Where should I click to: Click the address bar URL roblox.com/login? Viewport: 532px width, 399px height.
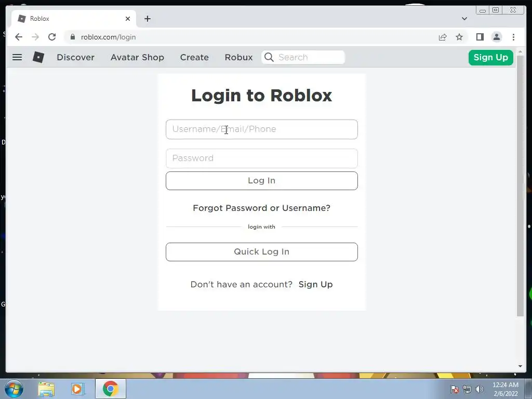(108, 37)
